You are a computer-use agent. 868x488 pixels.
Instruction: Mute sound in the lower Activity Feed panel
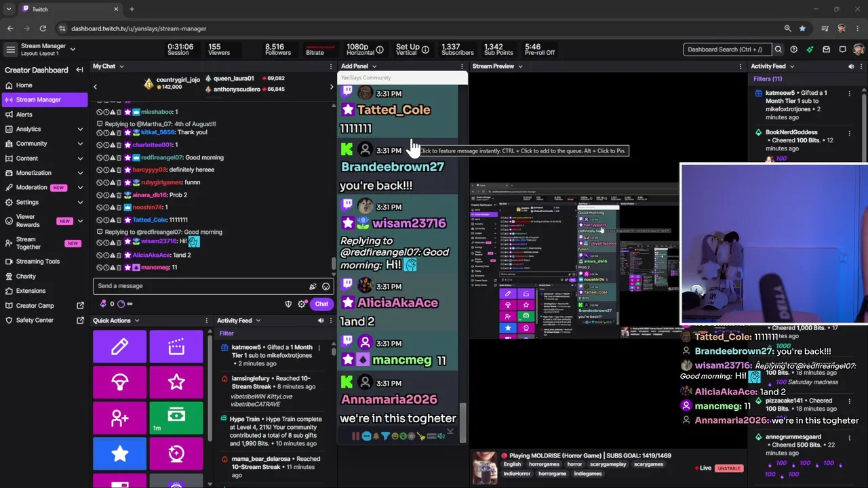point(321,321)
